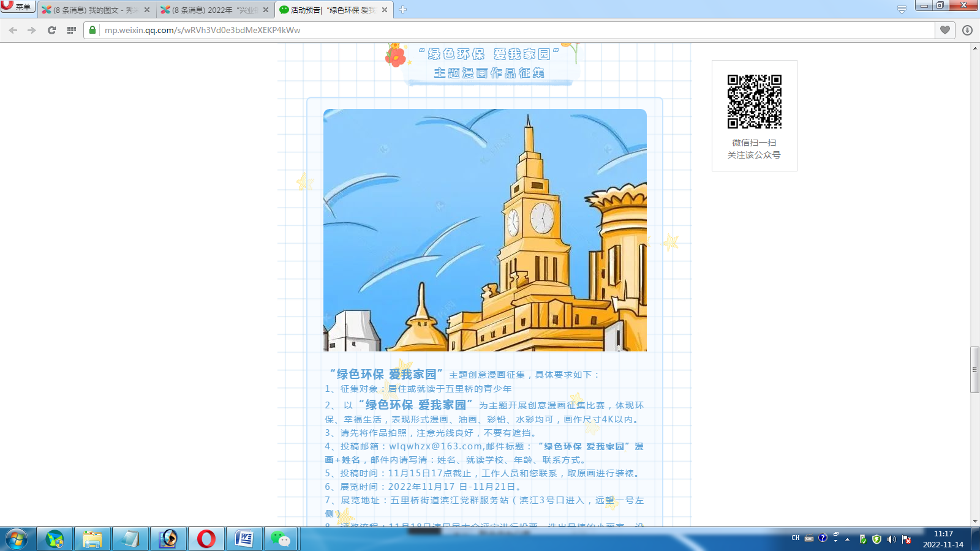
Task: Open the downloads icon
Action: pos(967,30)
